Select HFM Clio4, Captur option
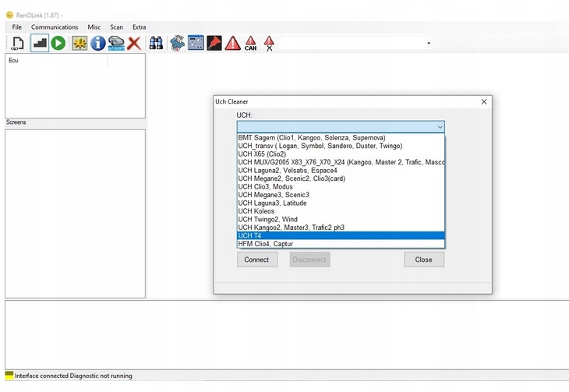Screen dimensions: 569x392 coord(341,244)
